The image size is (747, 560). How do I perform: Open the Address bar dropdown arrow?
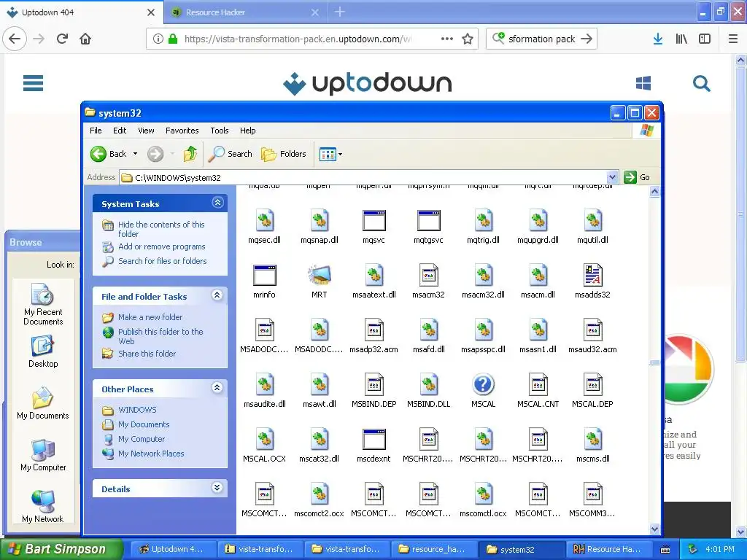613,178
